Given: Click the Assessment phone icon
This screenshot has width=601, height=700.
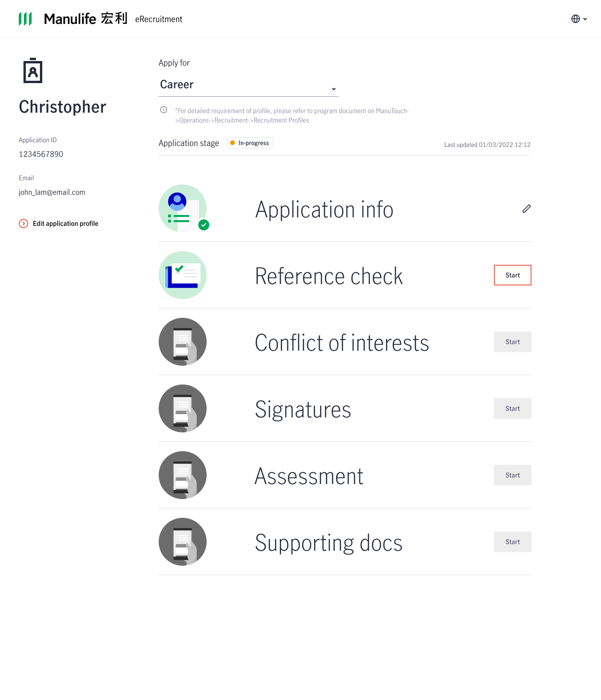Looking at the screenshot, I should click(183, 475).
